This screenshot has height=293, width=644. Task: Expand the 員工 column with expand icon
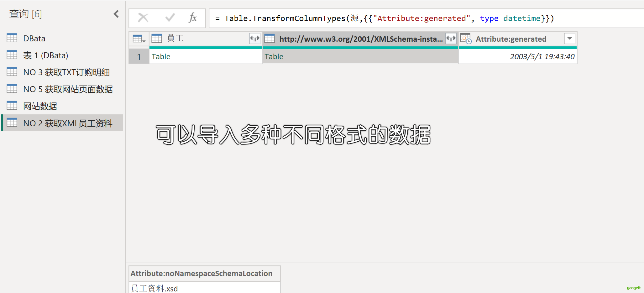click(x=254, y=39)
